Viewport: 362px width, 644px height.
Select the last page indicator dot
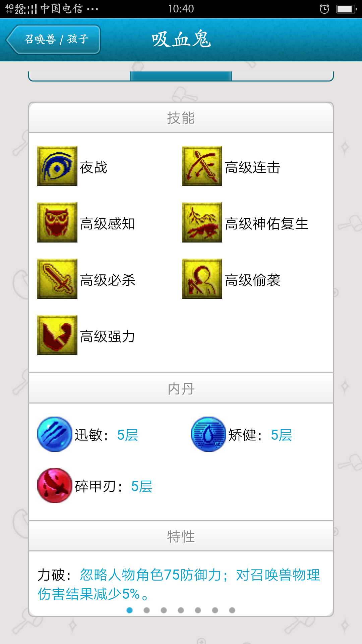tap(232, 610)
